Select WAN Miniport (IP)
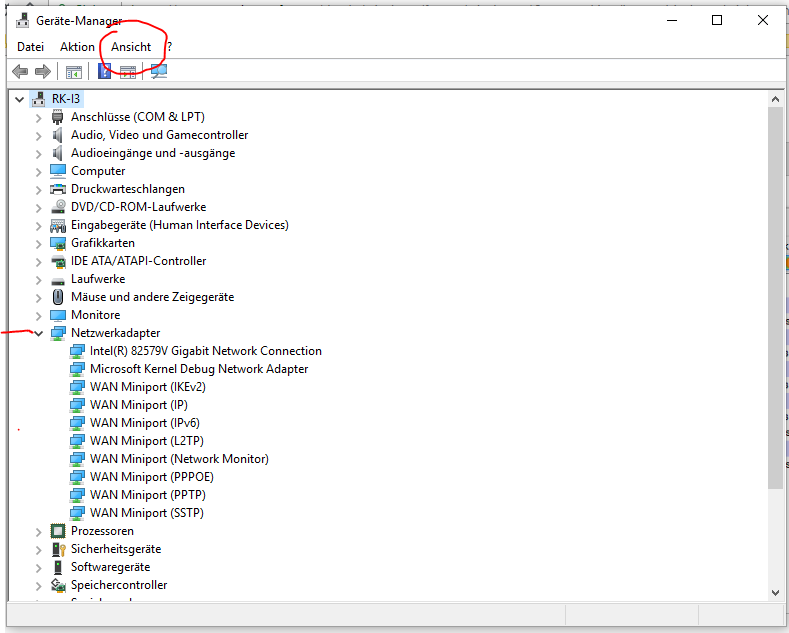 tap(138, 405)
